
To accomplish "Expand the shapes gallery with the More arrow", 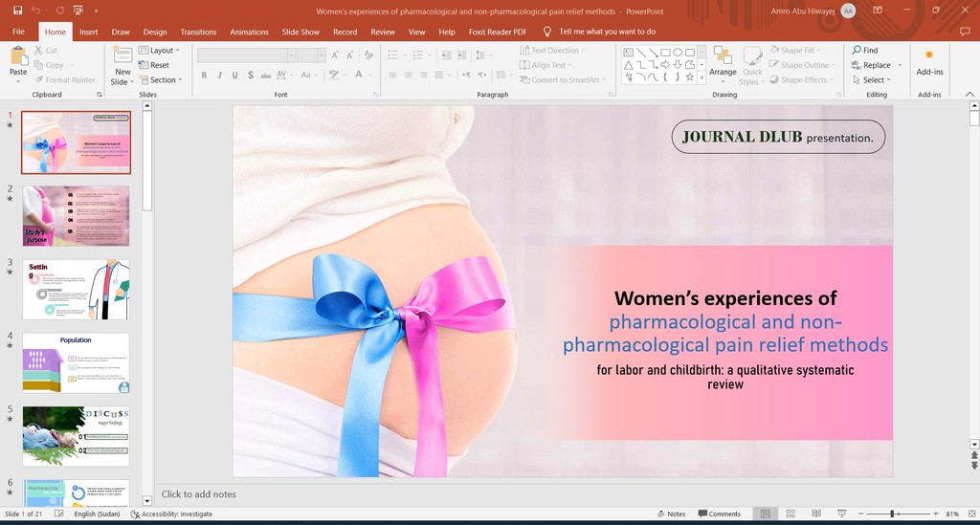I will [x=702, y=78].
